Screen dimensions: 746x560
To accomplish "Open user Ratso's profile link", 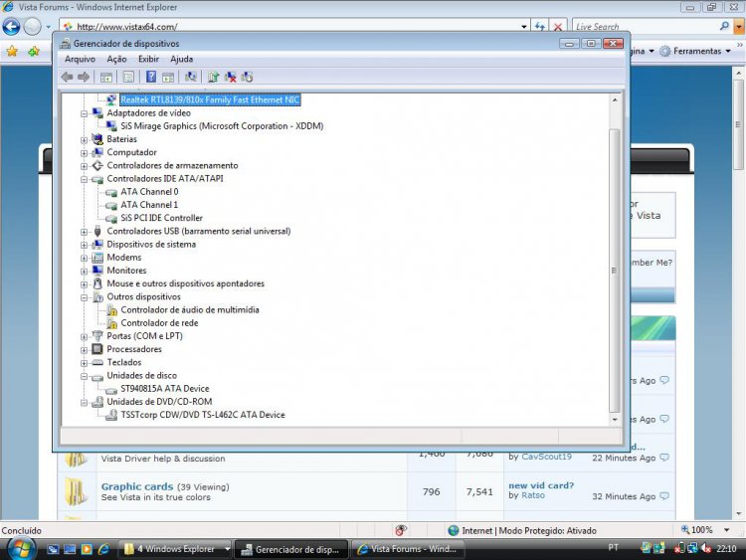I will (x=533, y=495).
